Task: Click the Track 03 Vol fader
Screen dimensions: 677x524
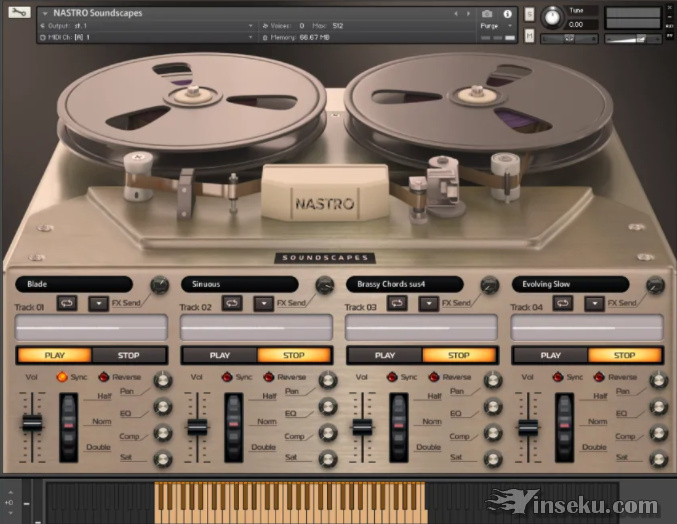Action: (362, 425)
